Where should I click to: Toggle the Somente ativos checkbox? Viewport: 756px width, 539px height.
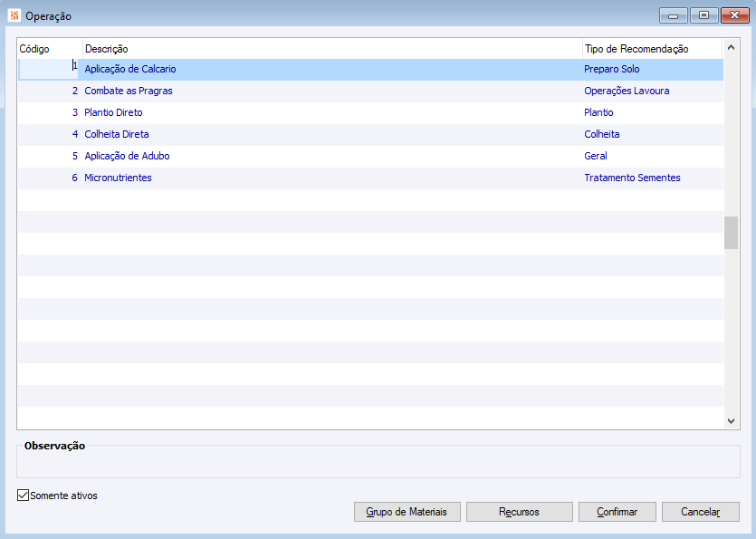[x=23, y=496]
